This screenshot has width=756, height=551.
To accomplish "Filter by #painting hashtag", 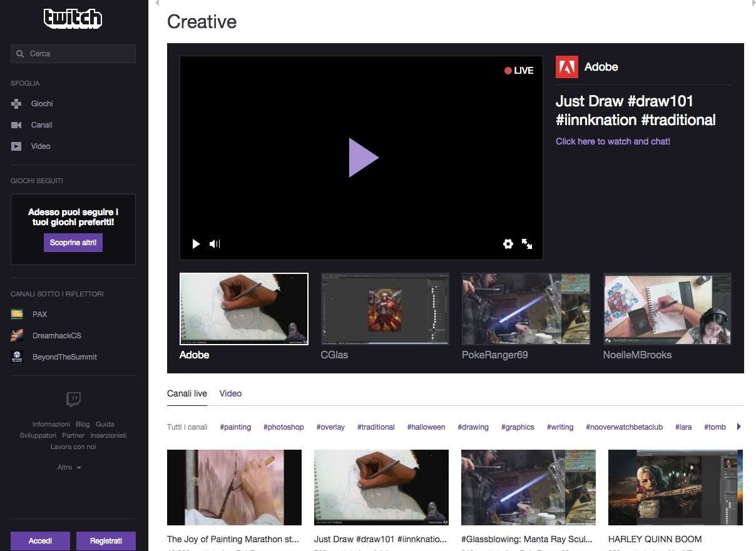I will tap(235, 427).
